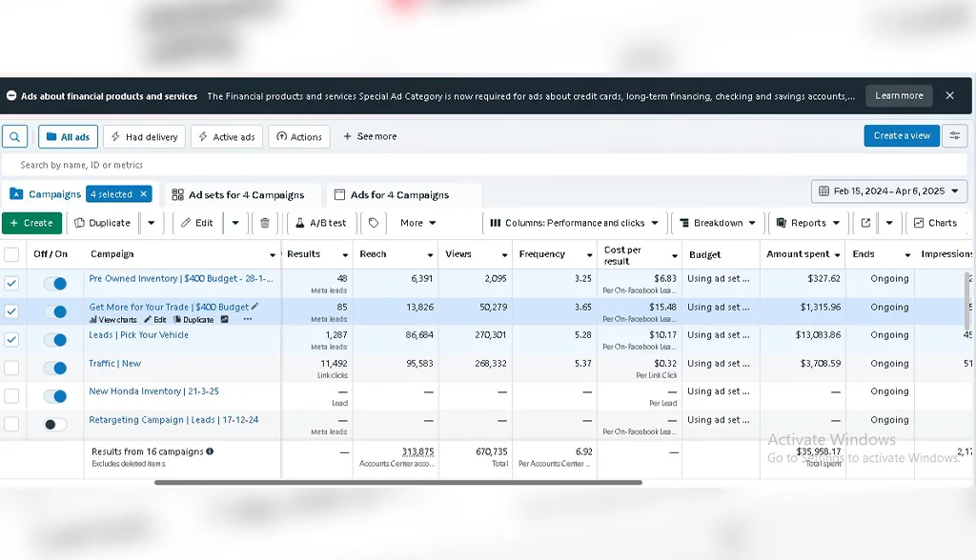Dismiss the financial products banner
976x560 pixels.
[949, 96]
